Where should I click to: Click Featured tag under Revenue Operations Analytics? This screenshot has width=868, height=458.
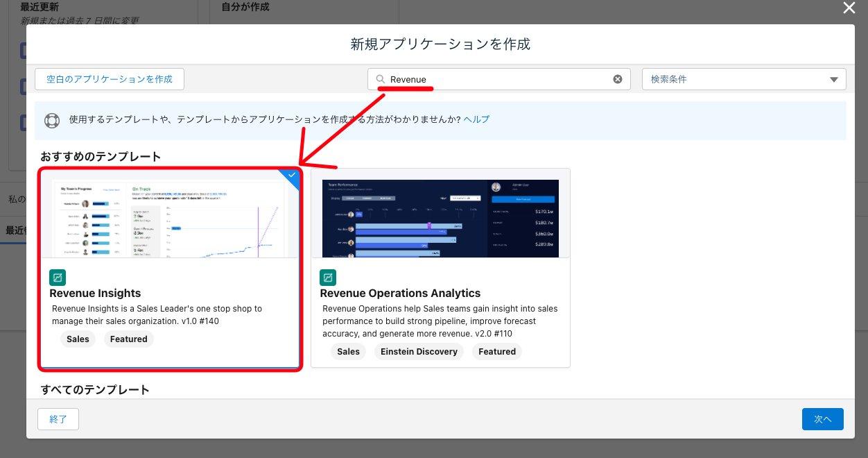click(497, 352)
